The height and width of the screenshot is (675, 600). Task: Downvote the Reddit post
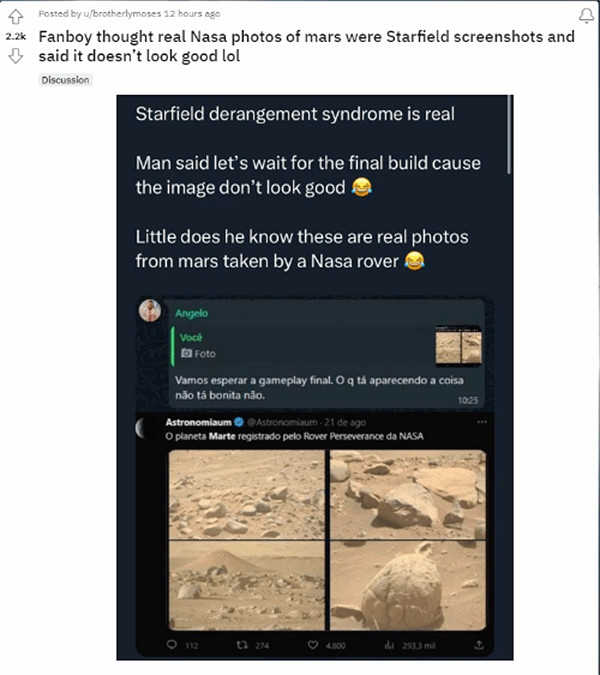pyautogui.click(x=14, y=57)
